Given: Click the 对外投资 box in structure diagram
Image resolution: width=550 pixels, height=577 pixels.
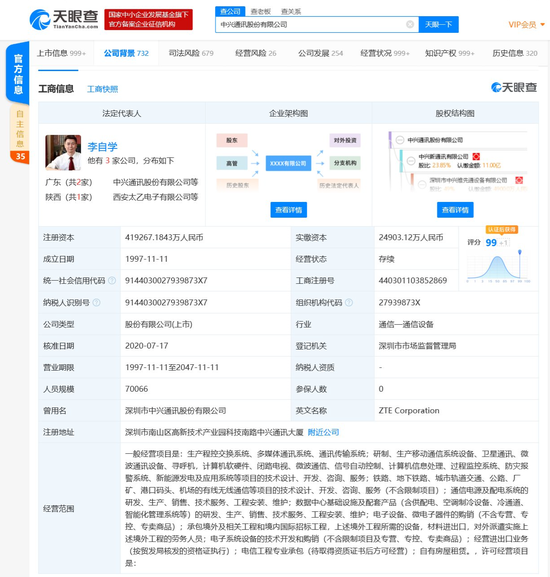Looking at the screenshot, I should click(345, 140).
